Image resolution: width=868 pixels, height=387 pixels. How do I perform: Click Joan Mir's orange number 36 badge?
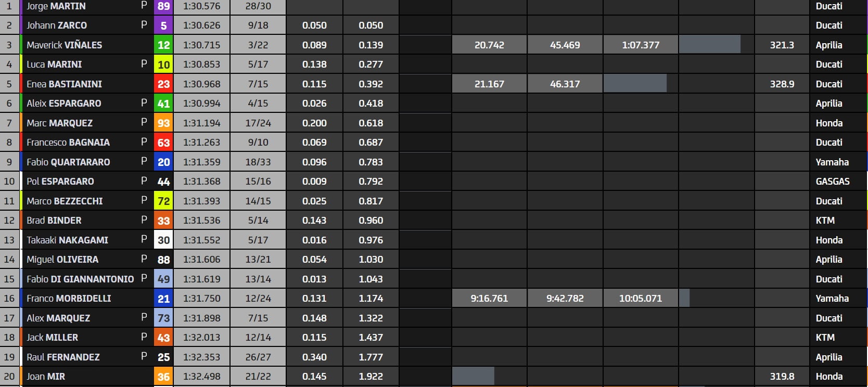point(163,377)
